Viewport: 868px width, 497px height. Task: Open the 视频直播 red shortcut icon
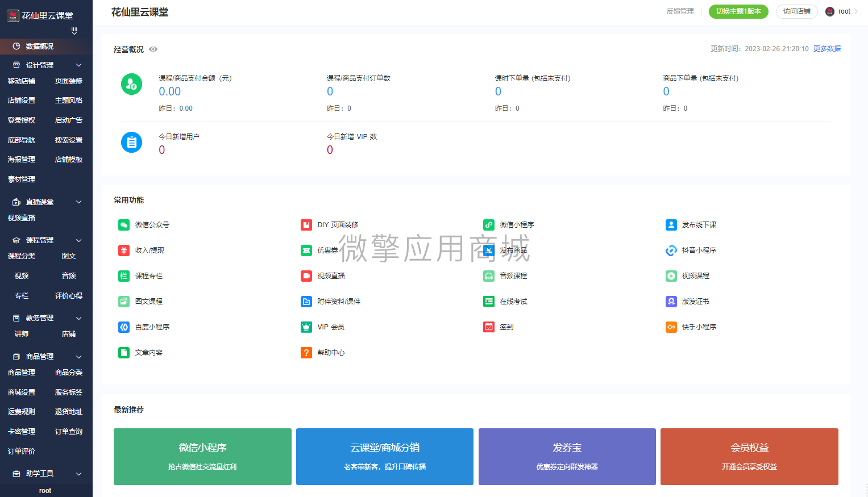pos(306,276)
